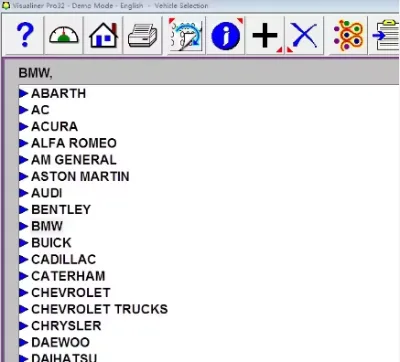Click the ABARTH label text

[59, 94]
